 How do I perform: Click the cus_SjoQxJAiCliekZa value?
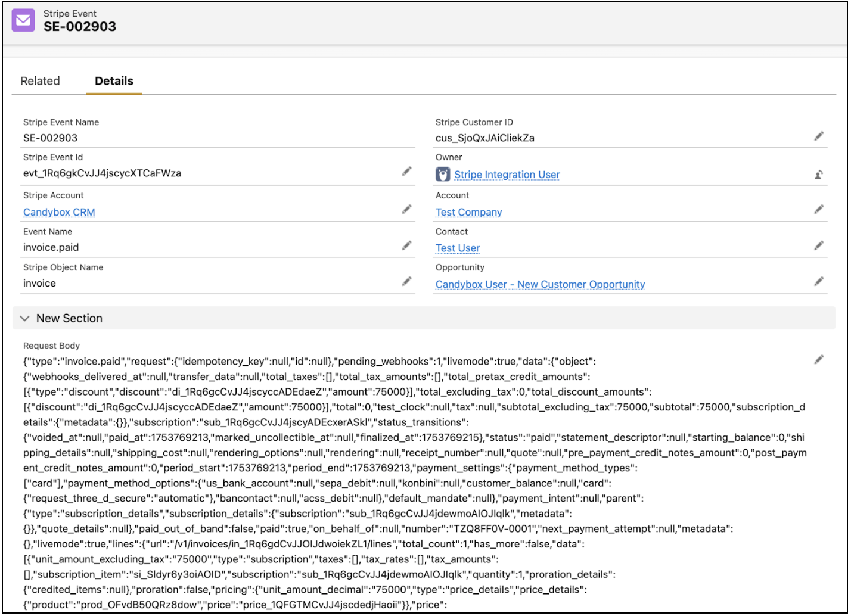(485, 138)
